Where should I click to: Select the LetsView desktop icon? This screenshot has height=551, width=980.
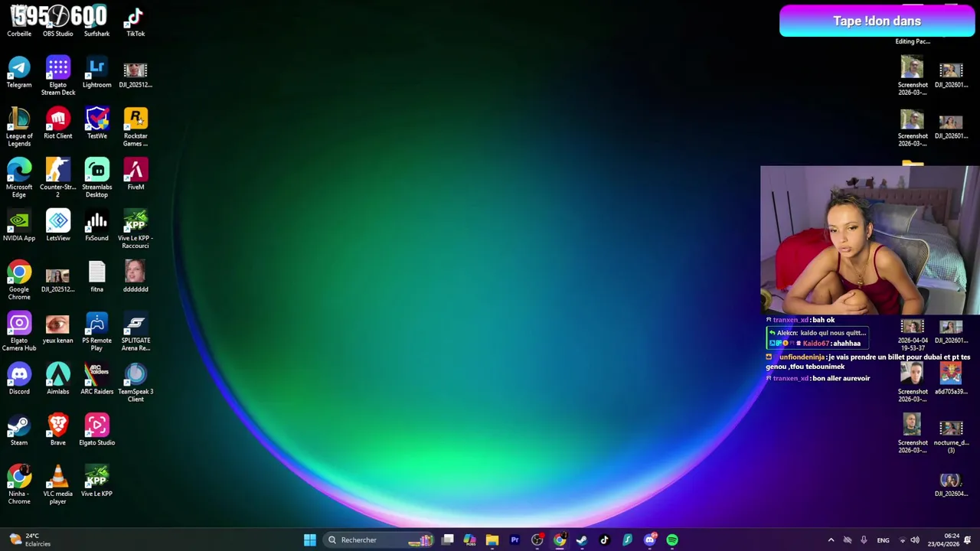(x=58, y=227)
